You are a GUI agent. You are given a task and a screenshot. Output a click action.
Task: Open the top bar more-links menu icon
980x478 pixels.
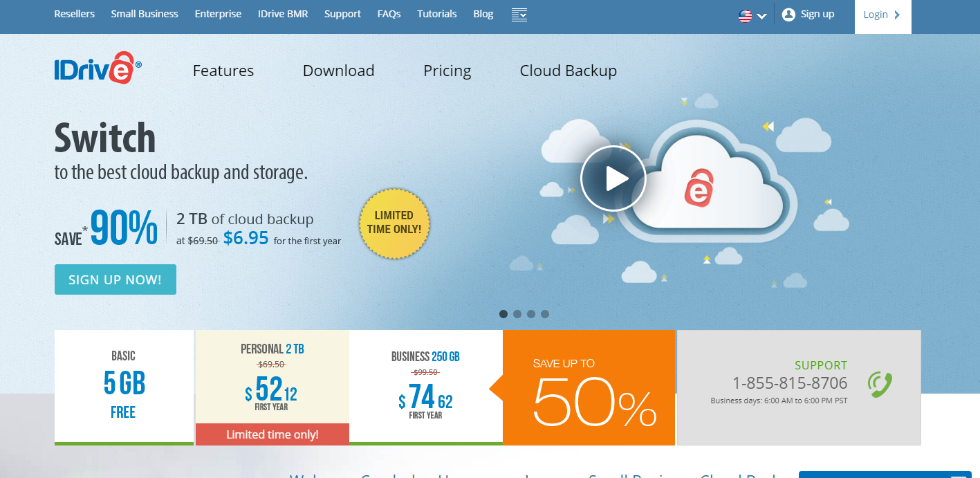click(519, 15)
